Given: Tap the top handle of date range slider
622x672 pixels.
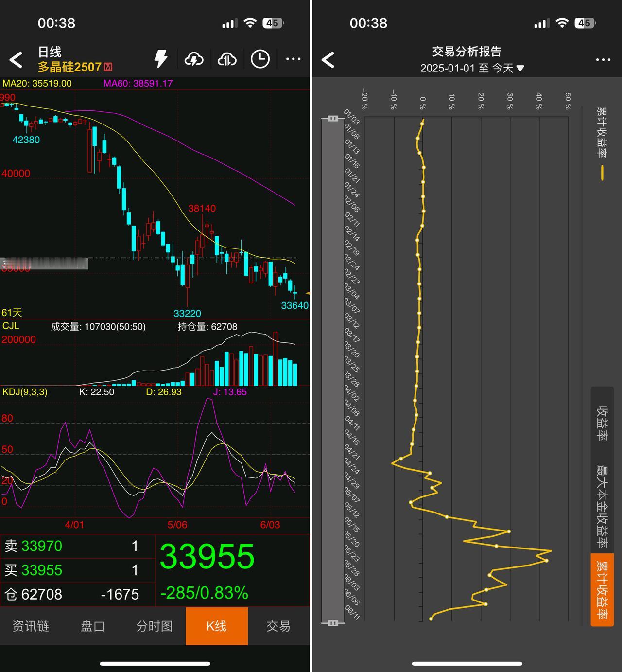Looking at the screenshot, I should pyautogui.click(x=333, y=118).
